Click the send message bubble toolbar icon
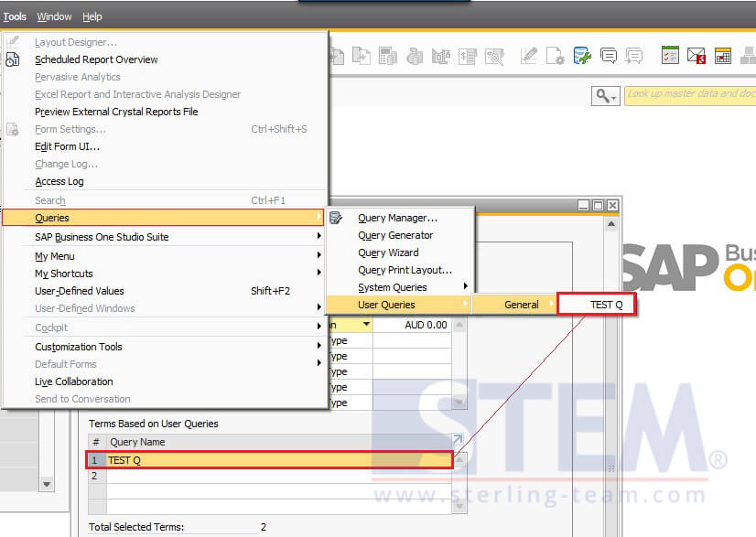The image size is (756, 537). [x=634, y=56]
